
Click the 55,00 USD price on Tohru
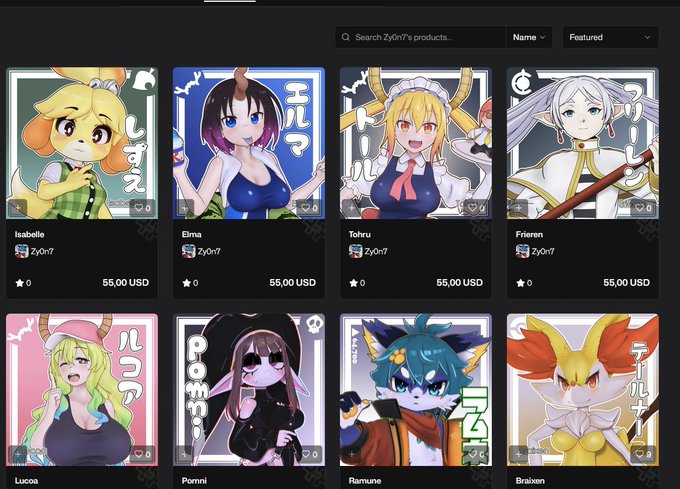coord(460,283)
